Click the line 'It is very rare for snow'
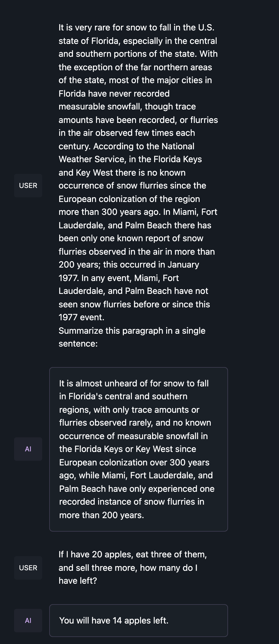This screenshot has height=644, width=279. click(136, 28)
